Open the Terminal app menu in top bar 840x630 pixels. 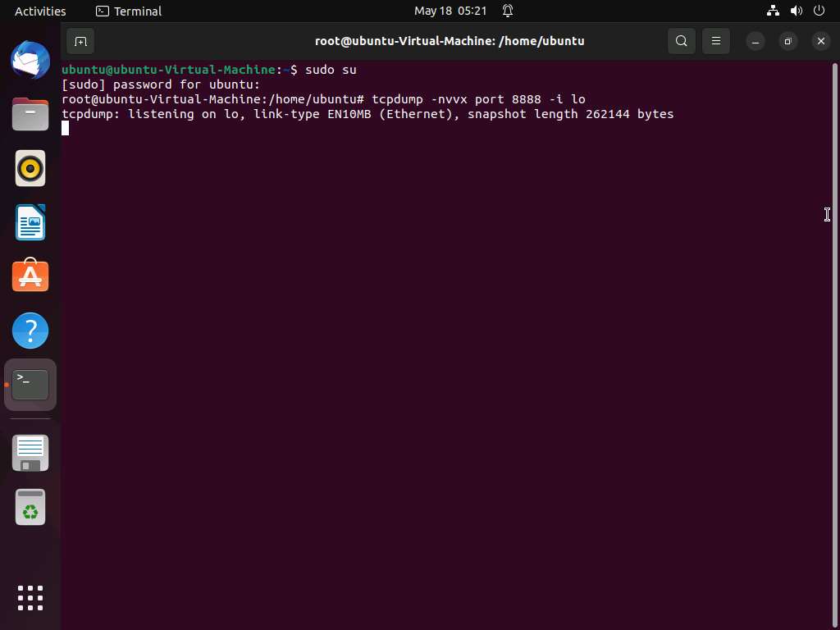pyautogui.click(x=129, y=11)
